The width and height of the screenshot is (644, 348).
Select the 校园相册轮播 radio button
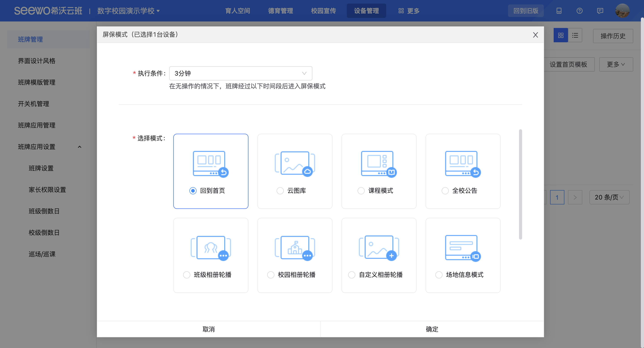[271, 275]
